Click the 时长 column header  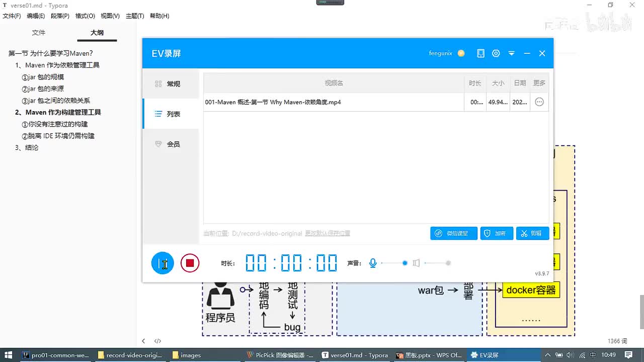pos(475,83)
